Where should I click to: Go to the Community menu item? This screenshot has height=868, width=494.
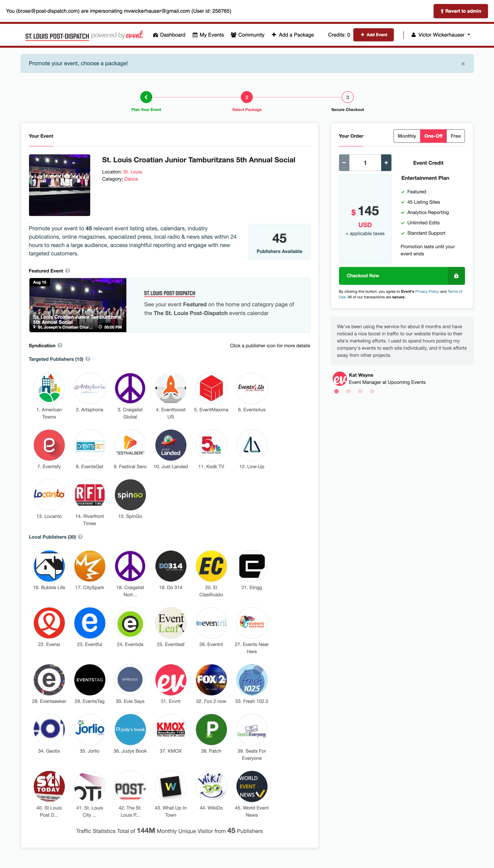point(248,35)
